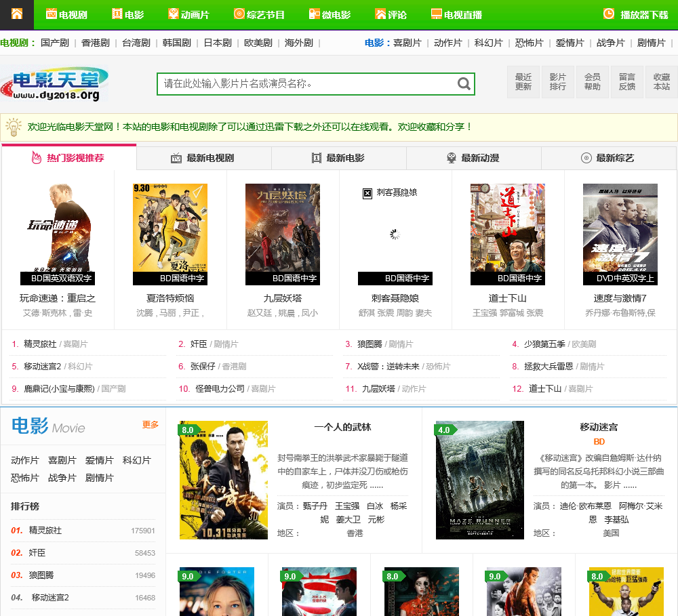Open the 综艺节目 navigation item
Image resolution: width=678 pixels, height=616 pixels.
click(x=259, y=15)
